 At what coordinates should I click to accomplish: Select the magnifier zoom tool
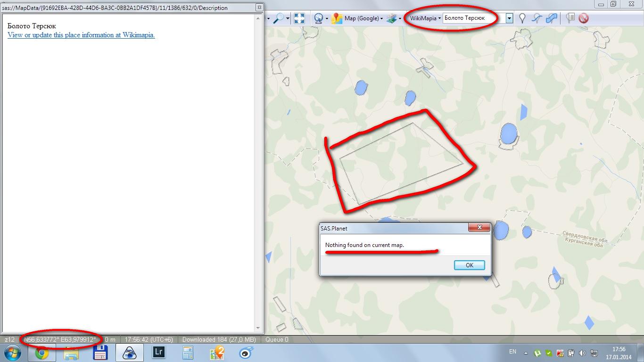pos(279,18)
